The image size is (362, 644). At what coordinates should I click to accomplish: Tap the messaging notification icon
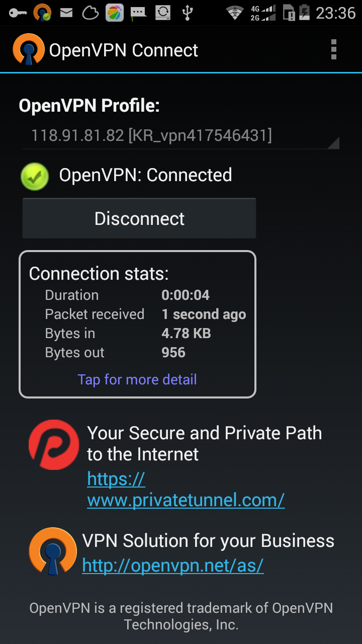(139, 13)
